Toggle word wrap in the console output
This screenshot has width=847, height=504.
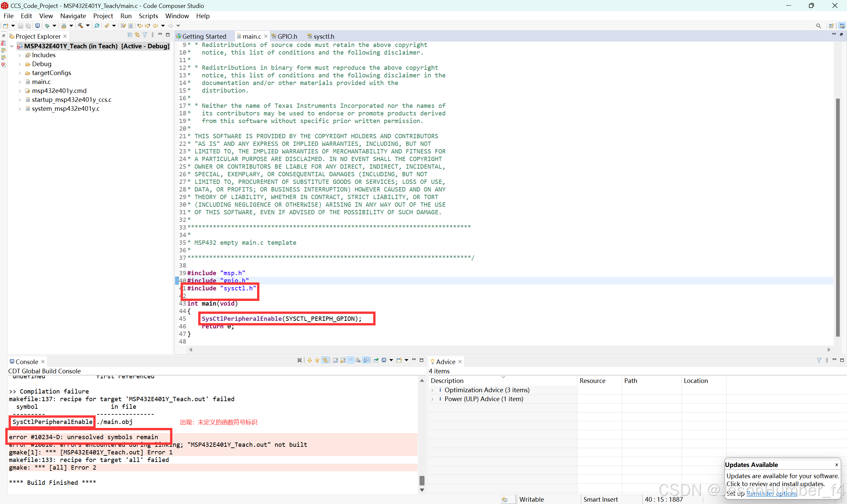[351, 360]
